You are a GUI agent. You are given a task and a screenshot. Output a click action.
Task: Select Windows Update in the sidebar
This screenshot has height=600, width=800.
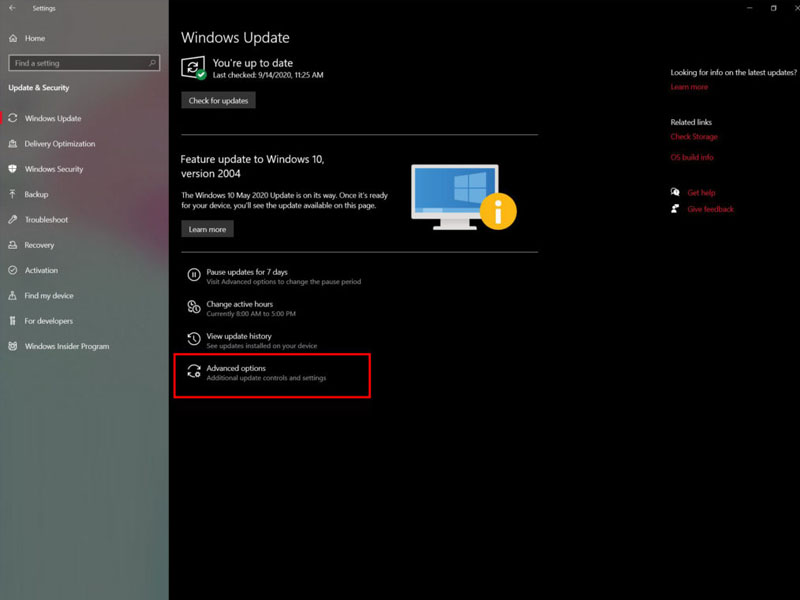click(53, 118)
